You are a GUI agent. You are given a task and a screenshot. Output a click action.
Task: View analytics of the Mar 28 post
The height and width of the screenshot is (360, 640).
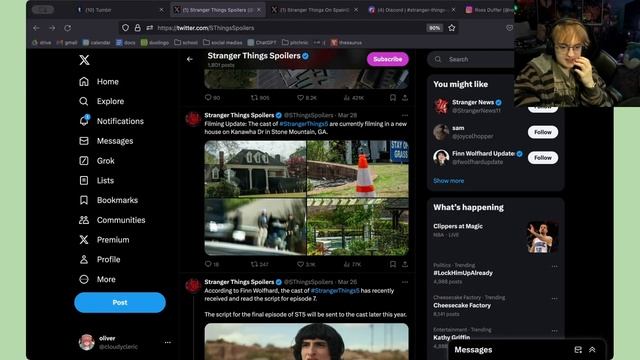coord(352,264)
